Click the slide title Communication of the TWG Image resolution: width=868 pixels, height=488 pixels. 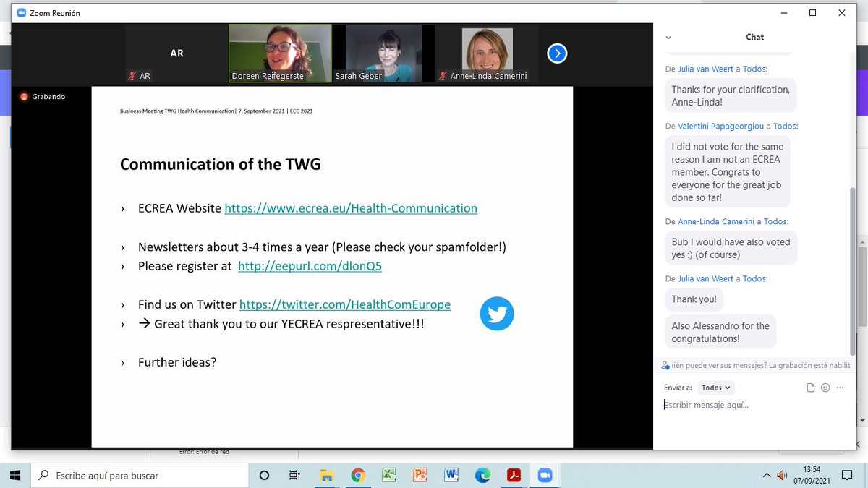[x=221, y=164]
